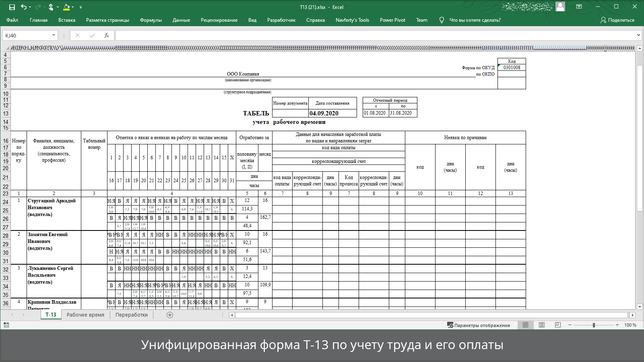Open the Вид ribbon tab

[x=252, y=20]
